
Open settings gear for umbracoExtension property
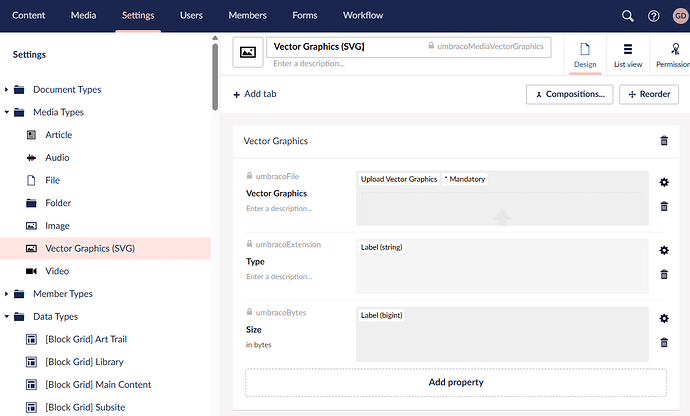click(x=664, y=250)
